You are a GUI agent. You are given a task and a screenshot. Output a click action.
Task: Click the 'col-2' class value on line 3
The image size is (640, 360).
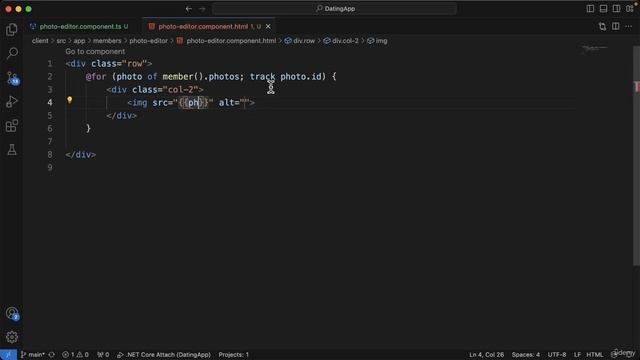(181, 90)
